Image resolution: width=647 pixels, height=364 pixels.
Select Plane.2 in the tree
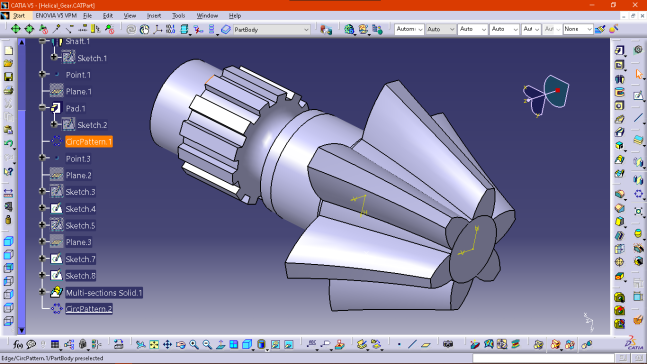(78, 175)
